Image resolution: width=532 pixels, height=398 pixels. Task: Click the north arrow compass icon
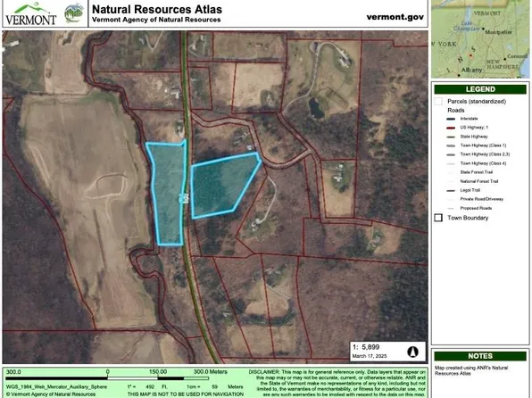412,352
